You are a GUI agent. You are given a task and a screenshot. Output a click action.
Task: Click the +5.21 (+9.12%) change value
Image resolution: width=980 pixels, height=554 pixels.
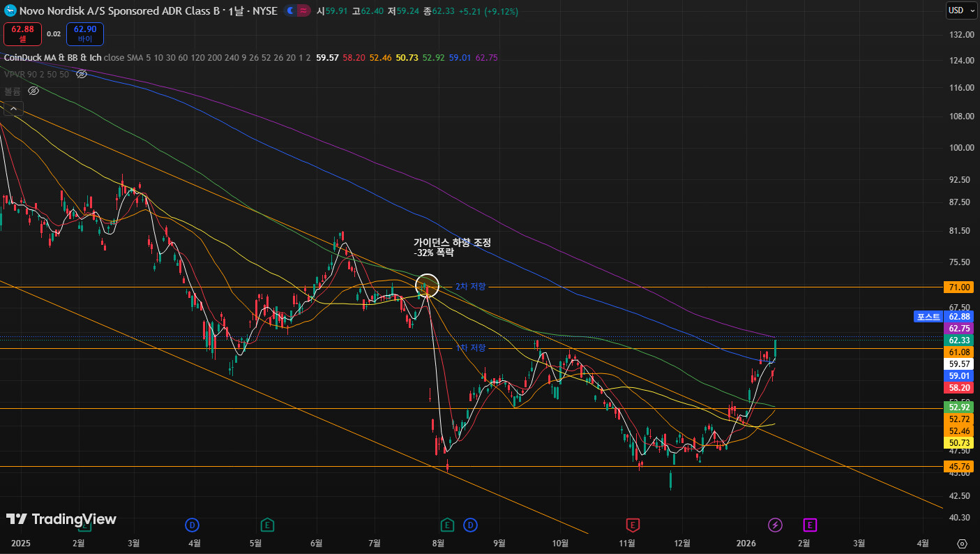coord(488,10)
